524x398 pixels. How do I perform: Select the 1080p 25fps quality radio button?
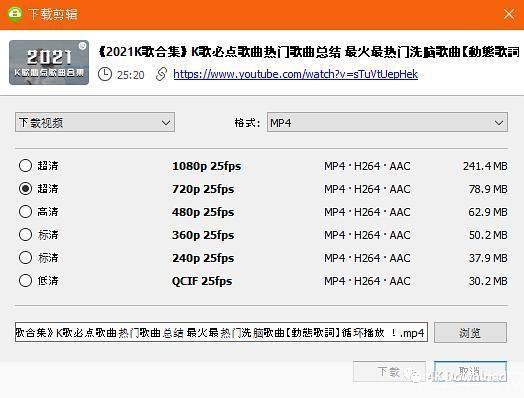tap(25, 166)
